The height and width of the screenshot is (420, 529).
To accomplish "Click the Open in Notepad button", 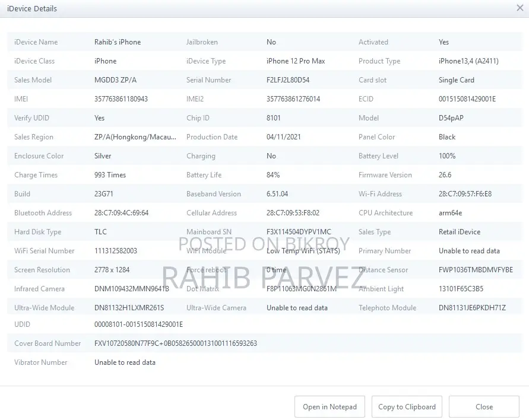I will (x=330, y=407).
